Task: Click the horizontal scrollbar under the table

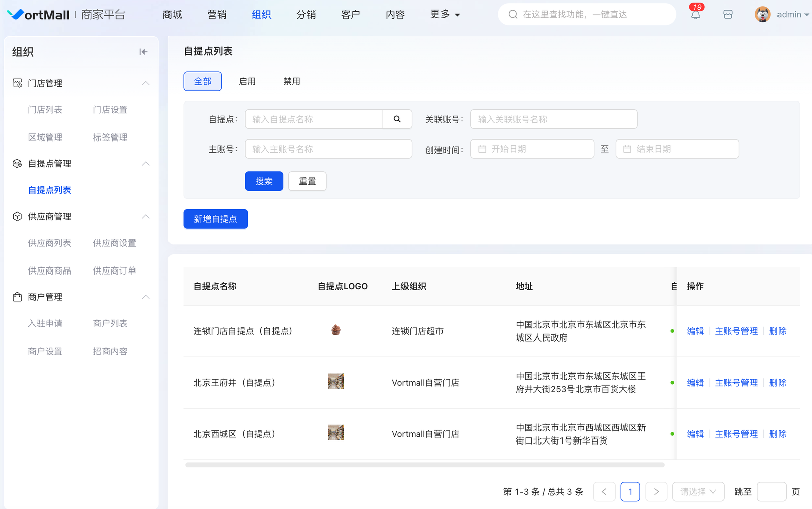Action: click(x=425, y=465)
